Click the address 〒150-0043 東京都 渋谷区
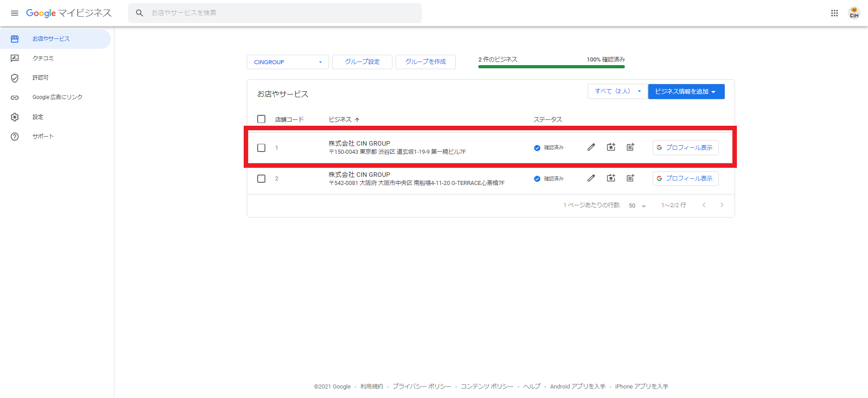Screen dimensions: 868x398 397,152
